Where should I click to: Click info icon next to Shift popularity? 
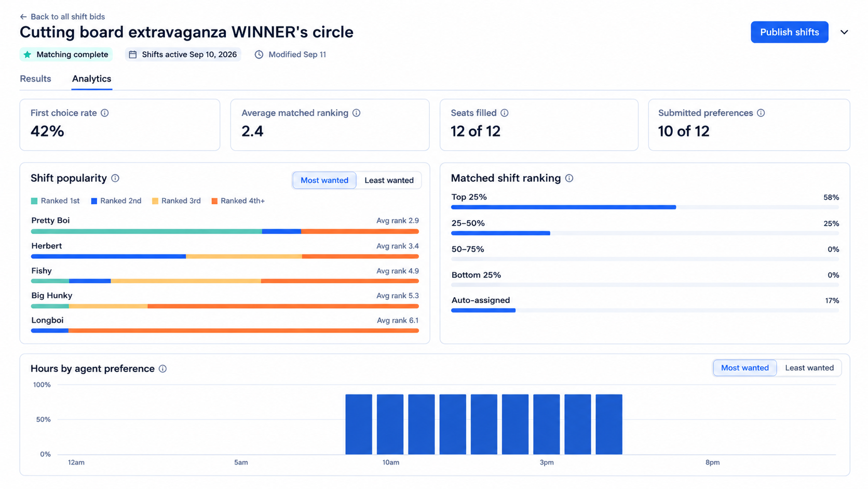coord(115,178)
